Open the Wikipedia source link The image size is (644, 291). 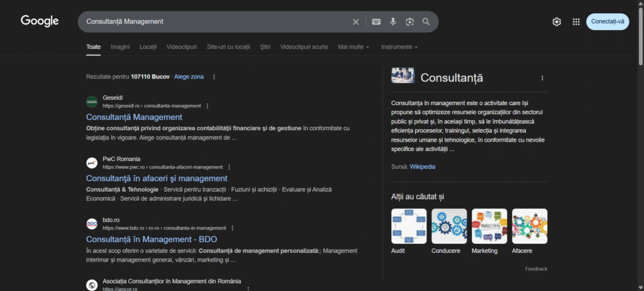click(422, 167)
